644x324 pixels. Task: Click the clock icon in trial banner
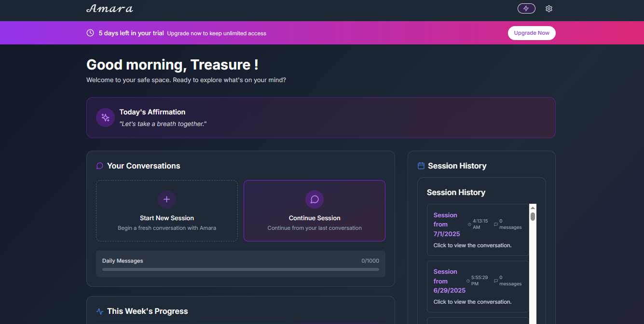[x=90, y=33]
